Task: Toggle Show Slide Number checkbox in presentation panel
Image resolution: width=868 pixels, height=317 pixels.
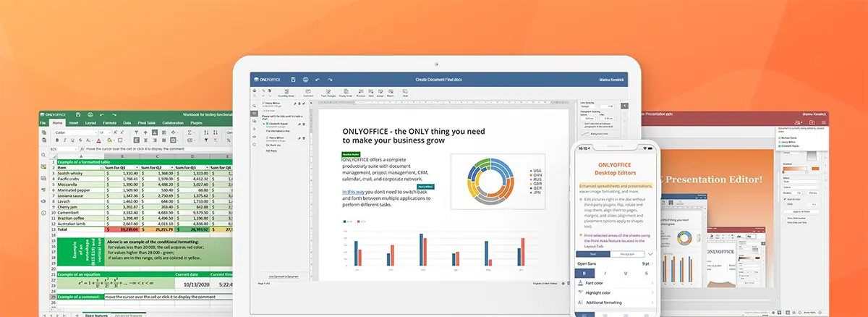Action: pos(786,218)
